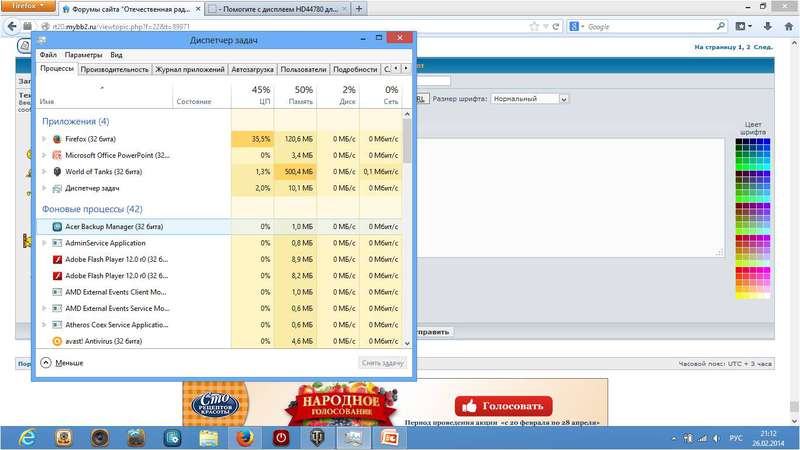Click the red power button taskbar icon
The height and width of the screenshot is (450, 800).
tap(281, 438)
